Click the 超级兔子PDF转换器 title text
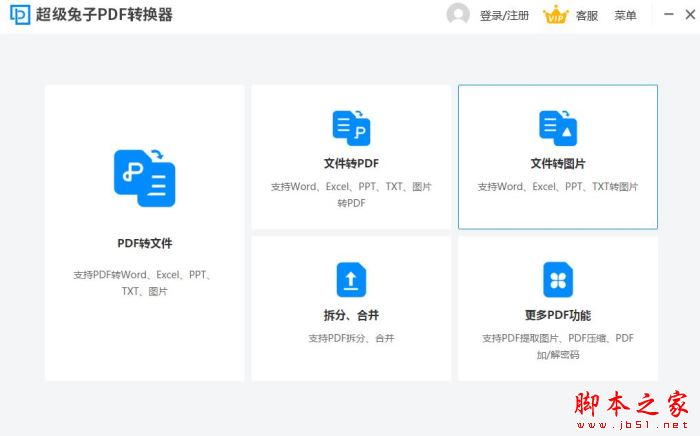This screenshot has height=436, width=700. pyautogui.click(x=104, y=15)
